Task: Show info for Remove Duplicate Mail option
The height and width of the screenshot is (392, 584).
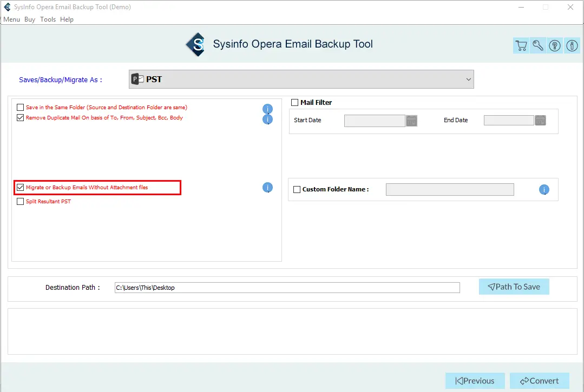Action: (x=267, y=119)
